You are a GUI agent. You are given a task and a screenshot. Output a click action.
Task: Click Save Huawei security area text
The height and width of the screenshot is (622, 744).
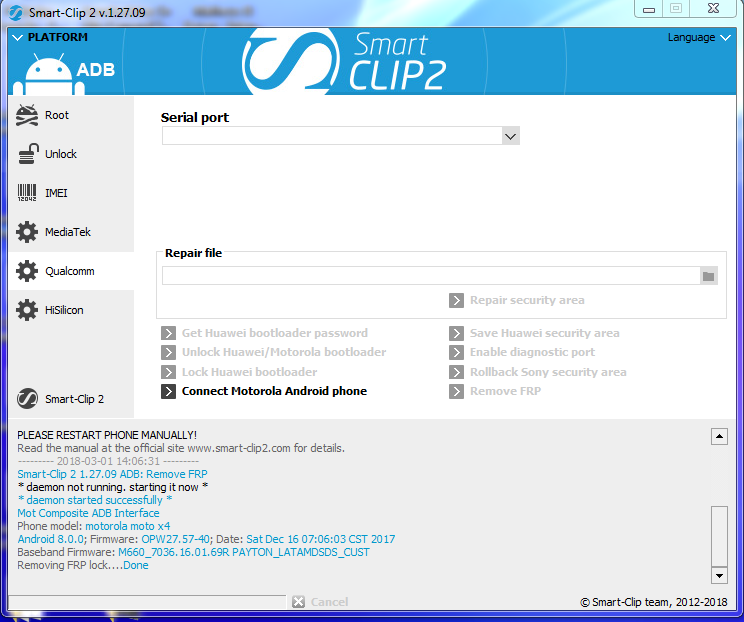click(x=545, y=333)
